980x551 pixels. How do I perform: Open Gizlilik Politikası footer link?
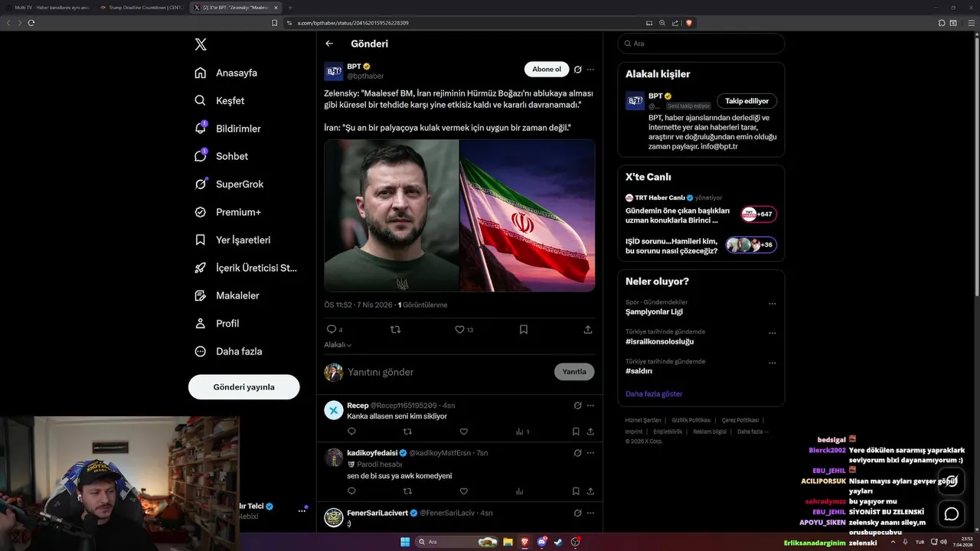click(691, 420)
